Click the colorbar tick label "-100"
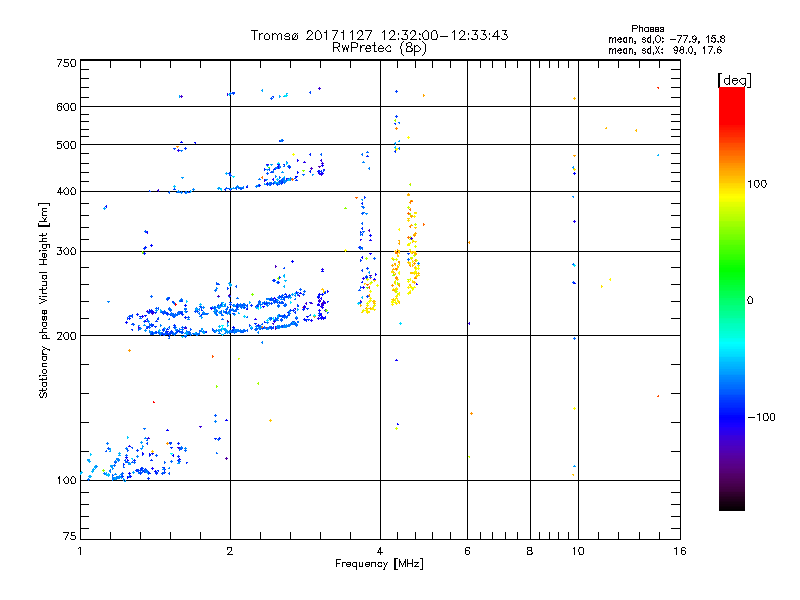The width and height of the screenshot is (800, 600). point(762,417)
